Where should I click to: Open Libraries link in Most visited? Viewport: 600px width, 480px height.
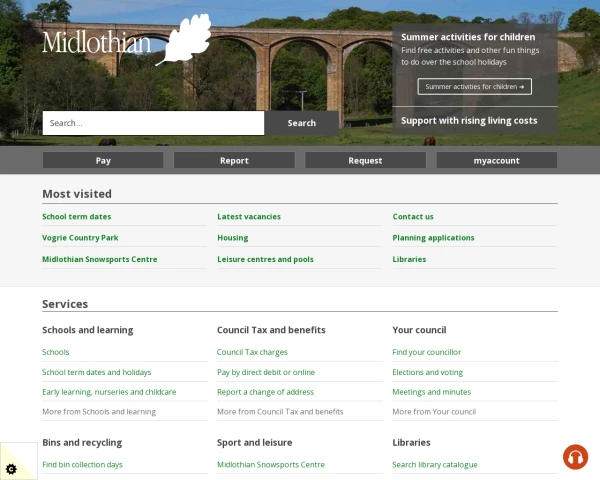[x=409, y=259]
